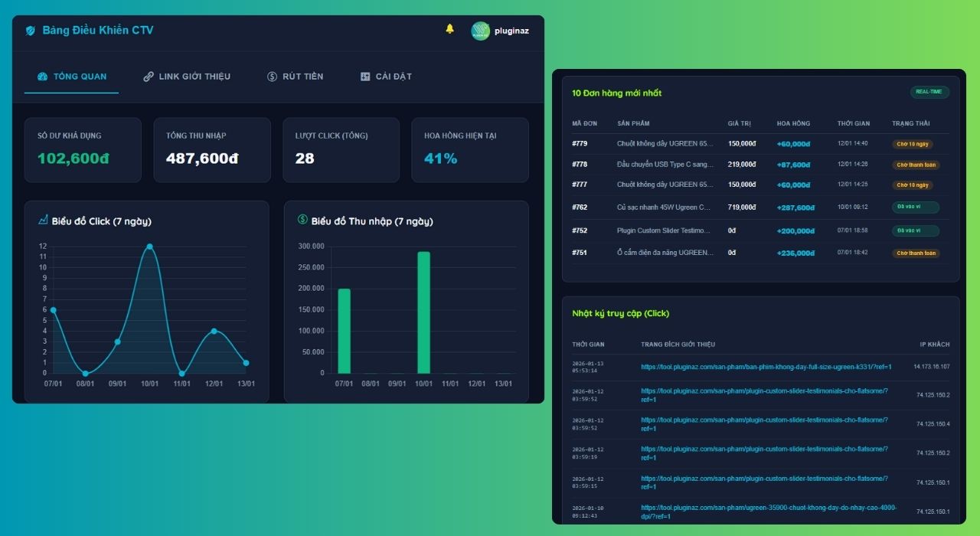This screenshot has width=980, height=536.
Task: Click the settings icon on Cài Đặt tab
Action: pos(365,77)
